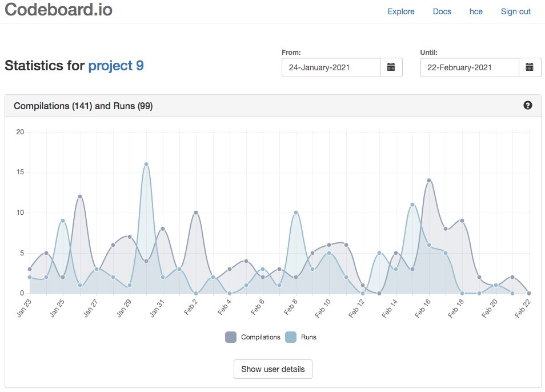
Task: Click the 'Compilations (141) and Runs (99)' heading
Action: (83, 106)
